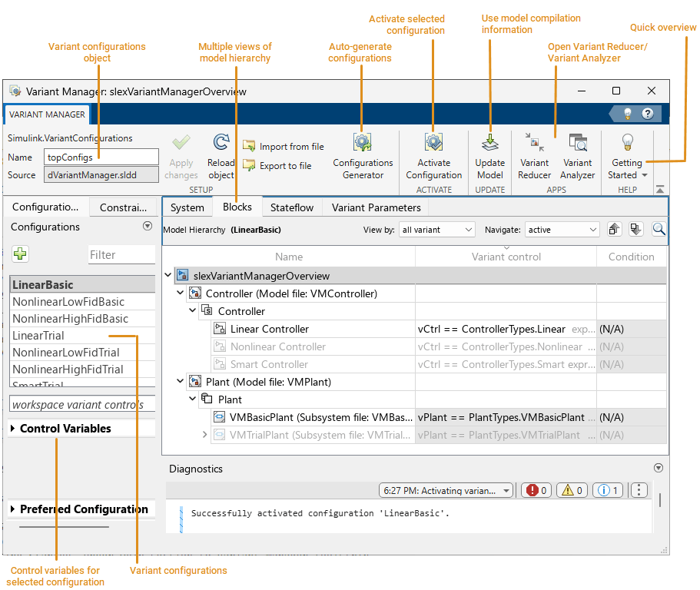Click the errors count badge in Diagnostics
700x590 pixels.
tap(536, 490)
